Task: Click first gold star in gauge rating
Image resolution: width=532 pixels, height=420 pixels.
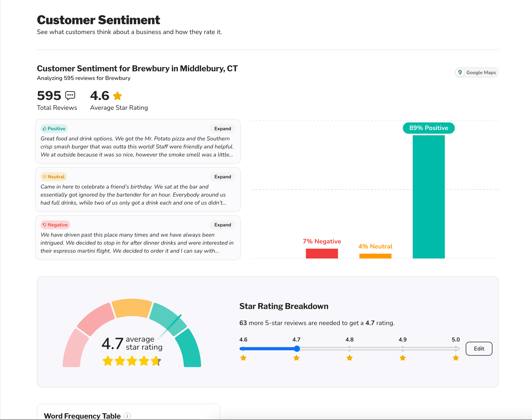Action: 108,361
